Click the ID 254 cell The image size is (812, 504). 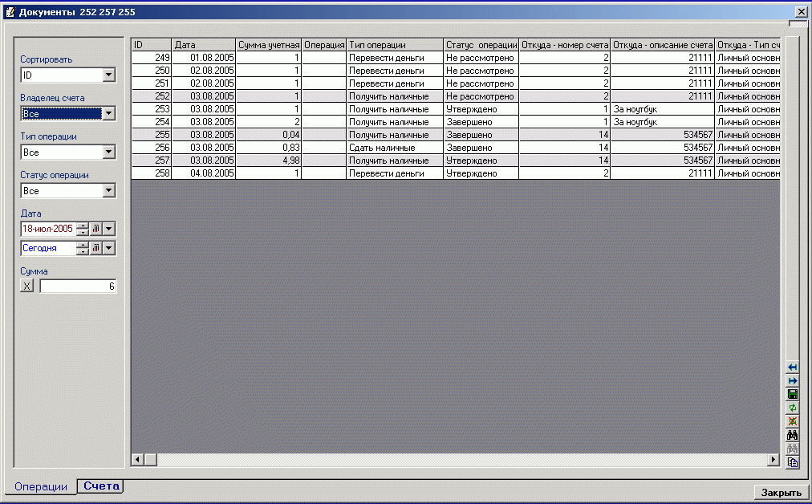[151, 122]
